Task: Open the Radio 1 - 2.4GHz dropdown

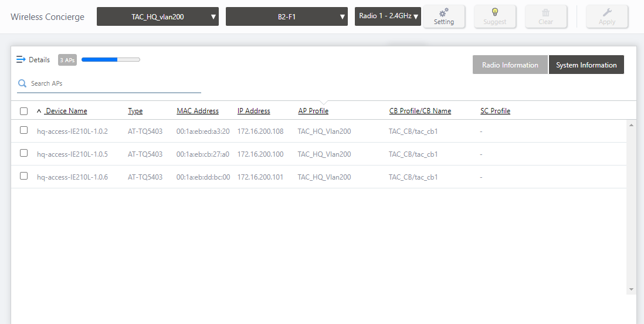Action: point(388,16)
